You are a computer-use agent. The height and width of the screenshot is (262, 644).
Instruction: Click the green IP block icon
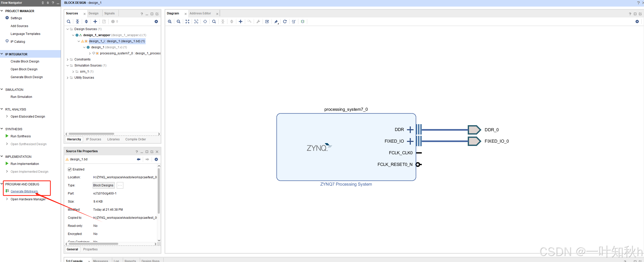pyautogui.click(x=303, y=21)
